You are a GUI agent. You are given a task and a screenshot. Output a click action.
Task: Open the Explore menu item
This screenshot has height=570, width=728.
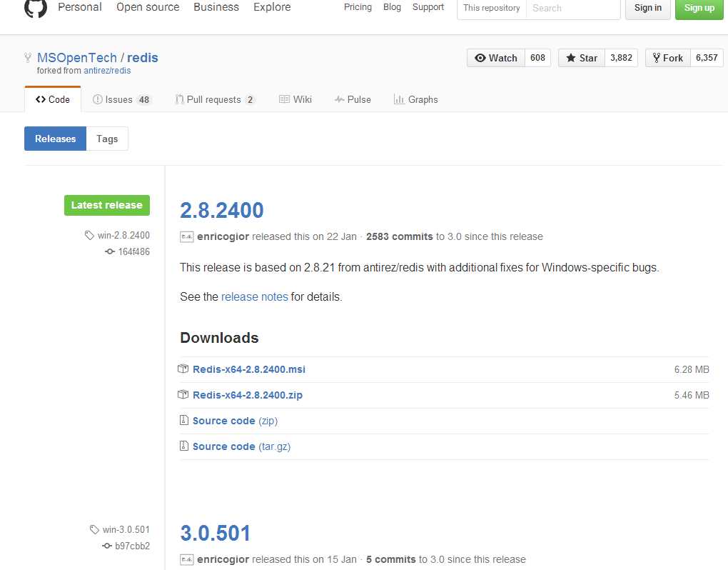pos(272,7)
